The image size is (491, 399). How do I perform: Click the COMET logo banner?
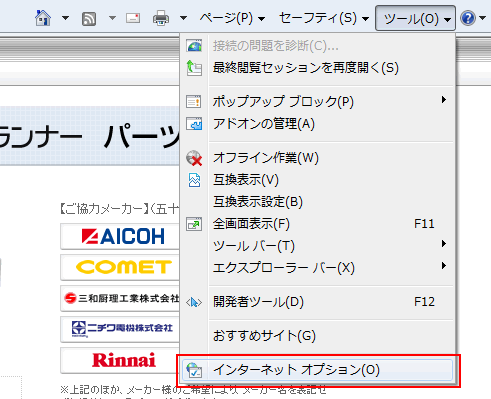coord(120,267)
